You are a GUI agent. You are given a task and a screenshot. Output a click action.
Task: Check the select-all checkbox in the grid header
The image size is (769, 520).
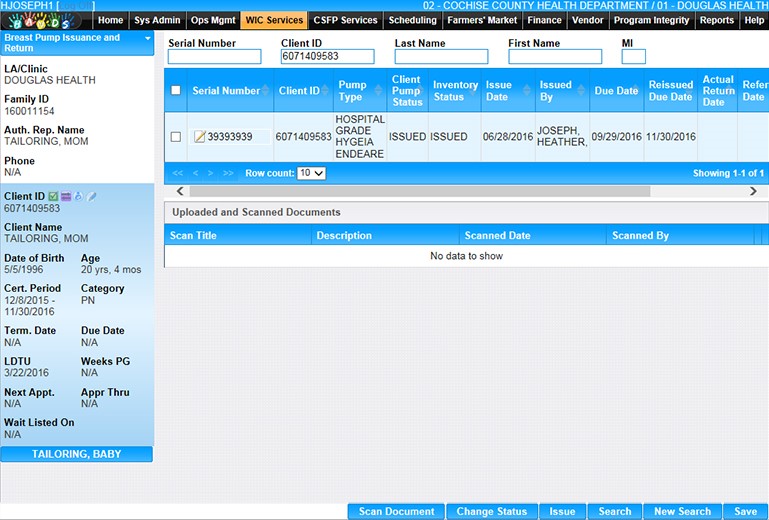click(x=176, y=91)
